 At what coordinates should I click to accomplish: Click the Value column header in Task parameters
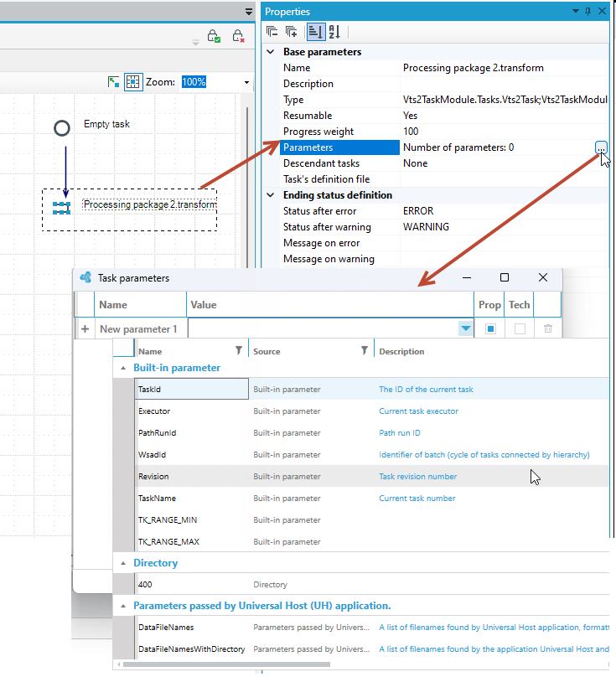(x=330, y=304)
